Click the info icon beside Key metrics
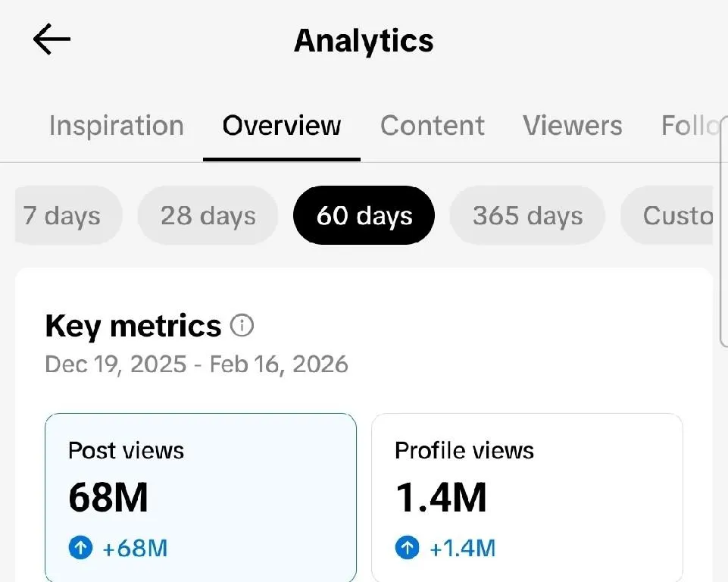This screenshot has height=582, width=728. click(x=242, y=326)
